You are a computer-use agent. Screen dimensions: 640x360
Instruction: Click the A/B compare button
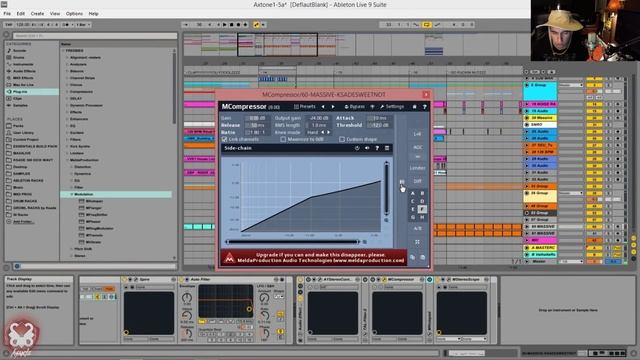point(417,229)
